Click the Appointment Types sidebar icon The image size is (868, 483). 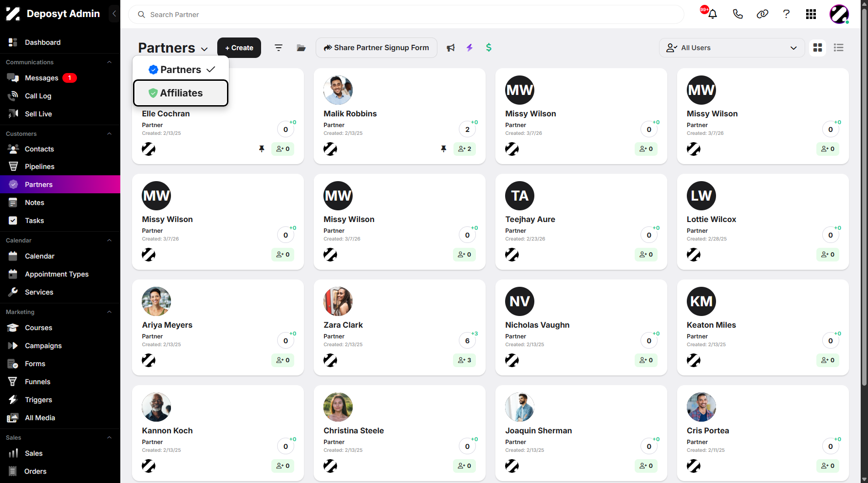pos(13,274)
